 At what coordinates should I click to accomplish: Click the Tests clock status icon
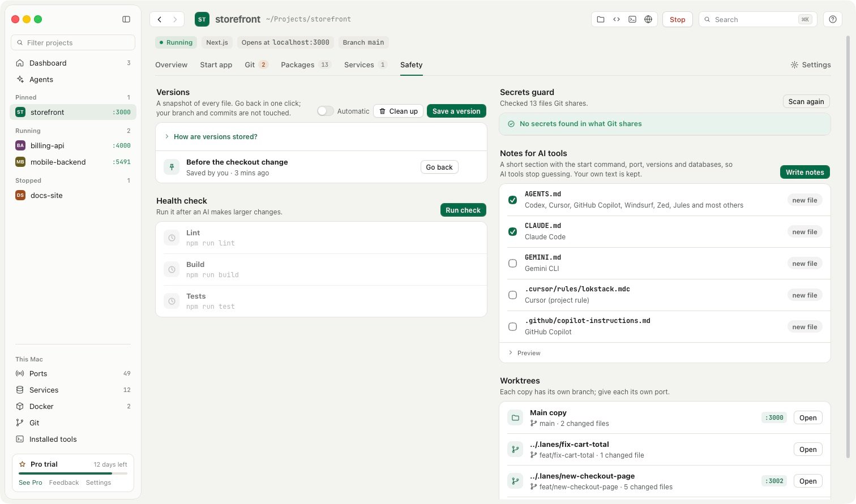click(x=172, y=301)
